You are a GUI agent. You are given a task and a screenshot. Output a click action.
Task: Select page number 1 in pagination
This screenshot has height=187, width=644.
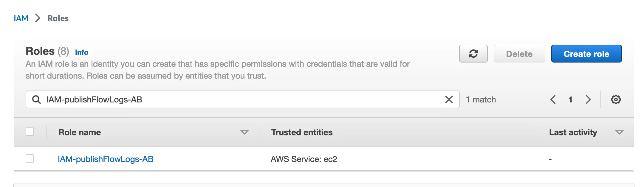point(570,99)
